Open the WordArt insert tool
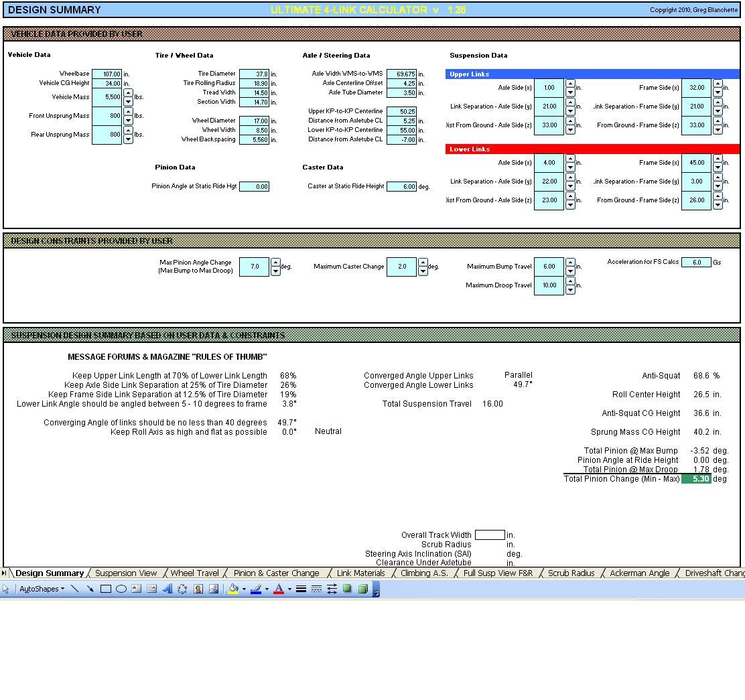The image size is (745, 700). [168, 589]
